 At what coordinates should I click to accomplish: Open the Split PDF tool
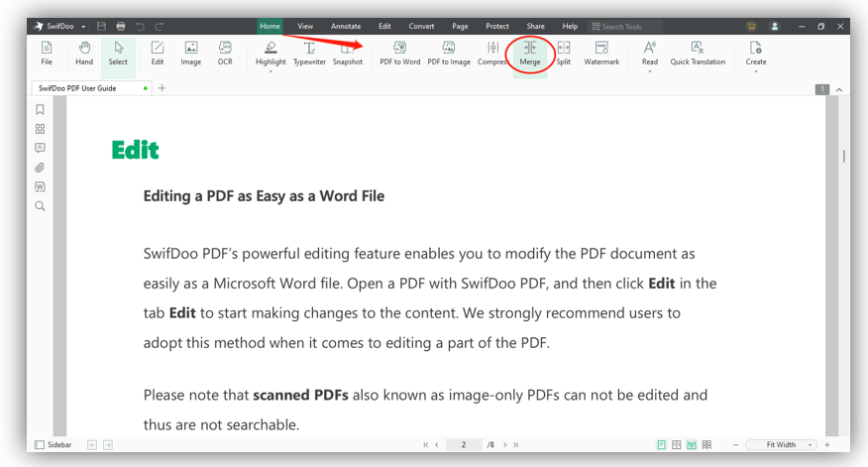(x=564, y=54)
